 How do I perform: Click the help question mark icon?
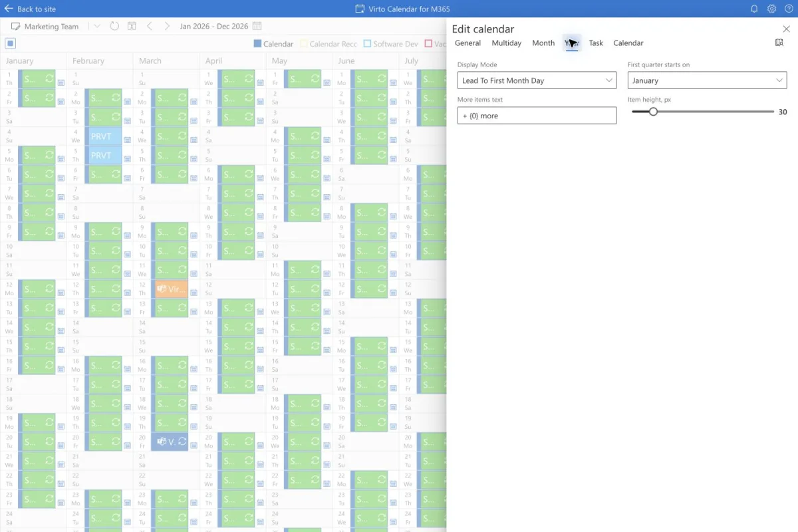point(789,9)
